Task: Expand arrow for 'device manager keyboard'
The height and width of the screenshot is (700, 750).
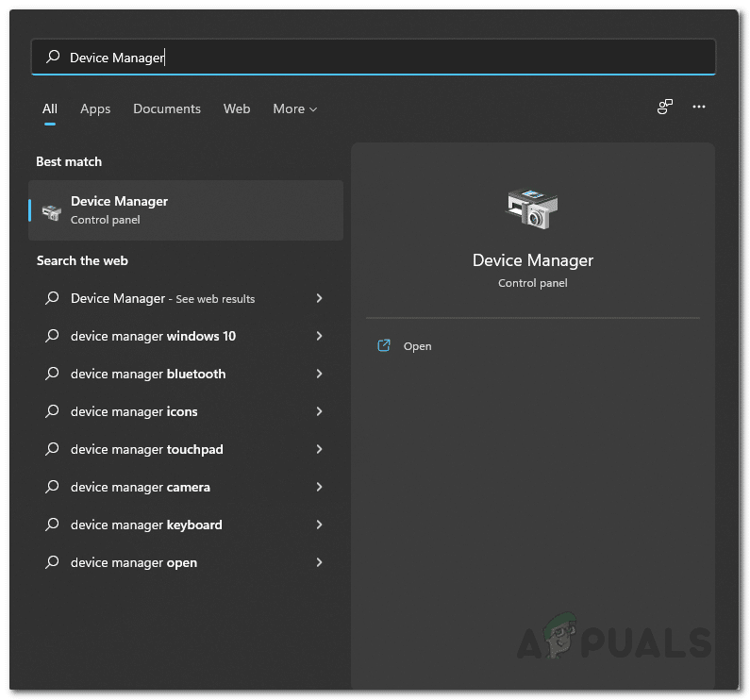Action: tap(319, 525)
